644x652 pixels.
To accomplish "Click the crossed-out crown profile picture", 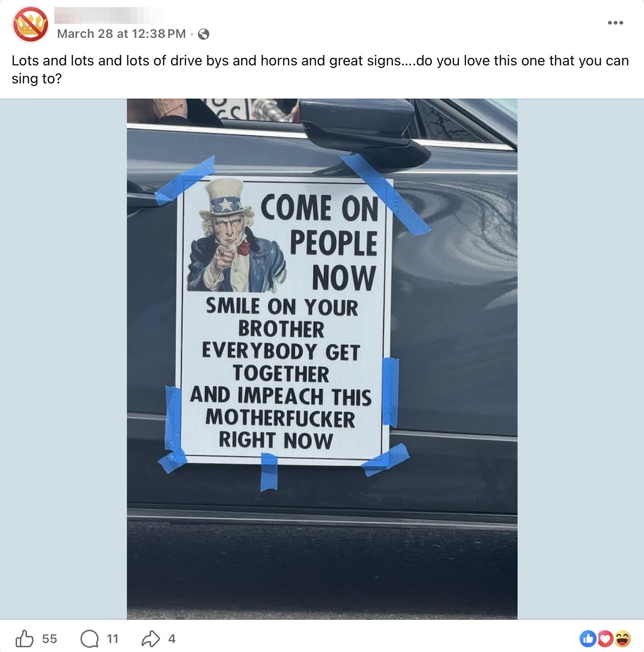I will point(30,24).
